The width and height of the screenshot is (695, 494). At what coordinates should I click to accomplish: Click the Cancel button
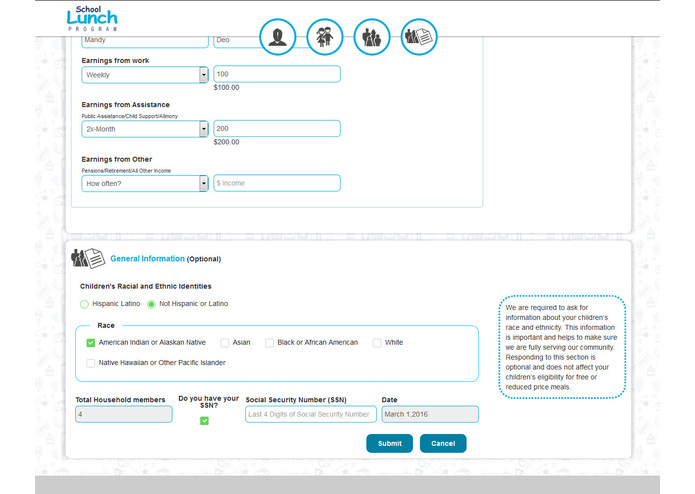(x=443, y=443)
